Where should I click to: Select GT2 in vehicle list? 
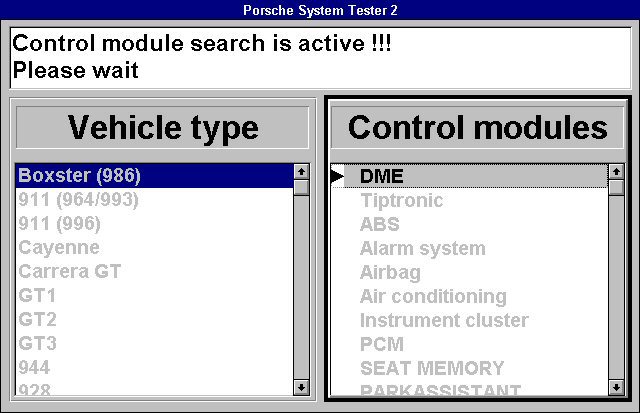[x=38, y=320]
